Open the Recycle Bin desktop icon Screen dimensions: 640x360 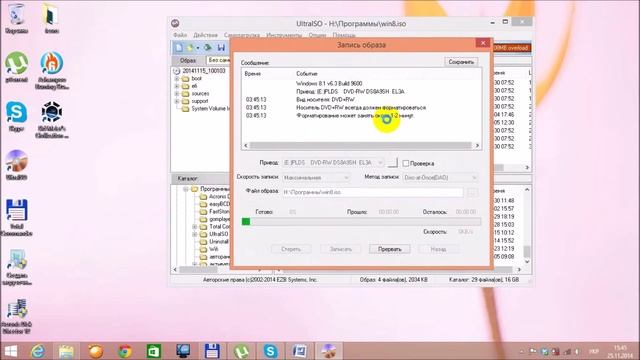pos(16,18)
